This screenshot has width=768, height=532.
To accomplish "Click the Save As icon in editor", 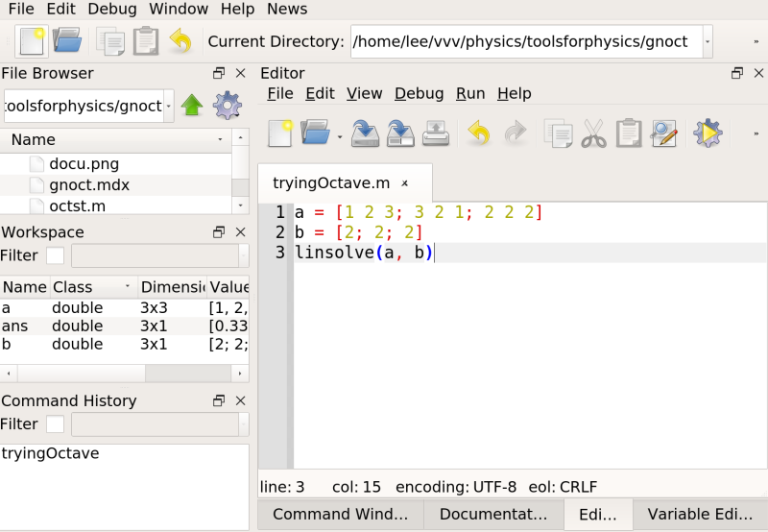I will tap(400, 133).
